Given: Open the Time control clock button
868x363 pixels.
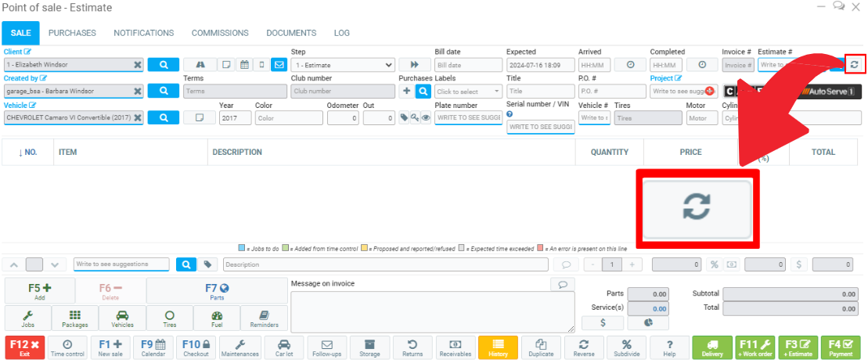Looking at the screenshot, I should (x=67, y=347).
